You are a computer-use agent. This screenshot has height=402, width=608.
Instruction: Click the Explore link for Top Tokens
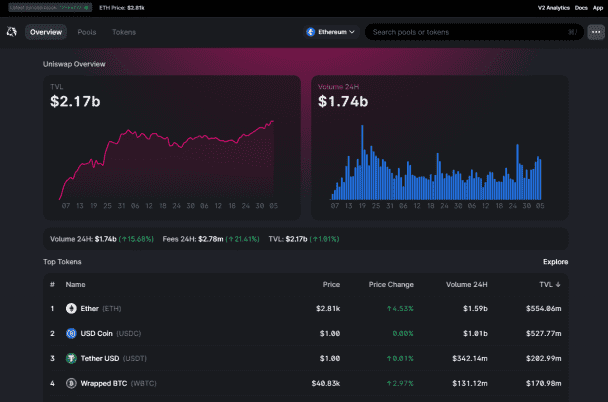coord(556,262)
